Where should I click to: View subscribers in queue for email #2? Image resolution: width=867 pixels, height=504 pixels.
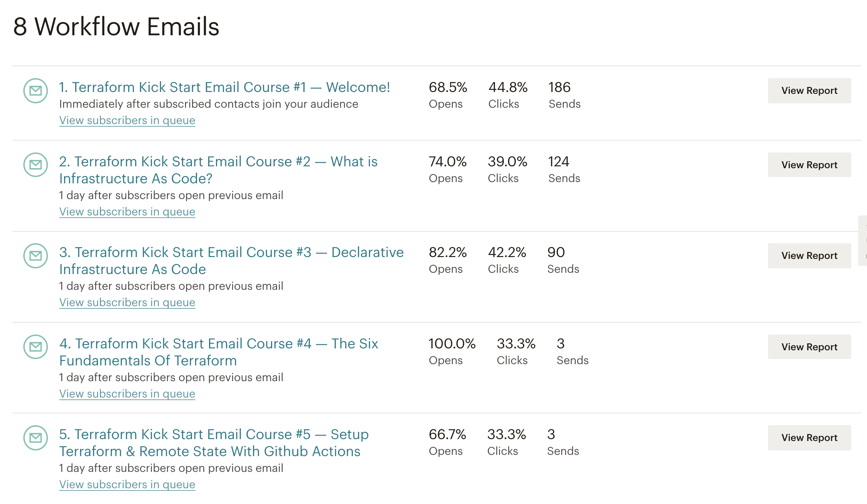[127, 212]
